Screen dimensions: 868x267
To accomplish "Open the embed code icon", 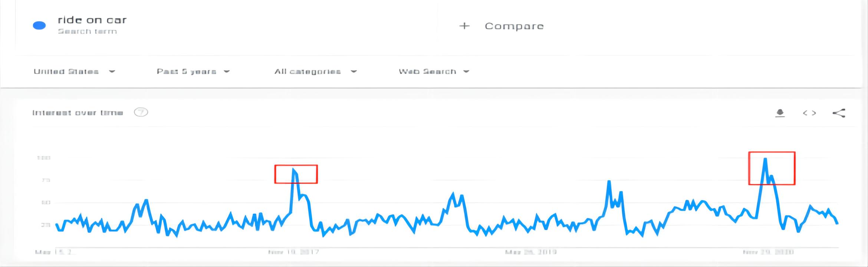I will pyautogui.click(x=809, y=113).
